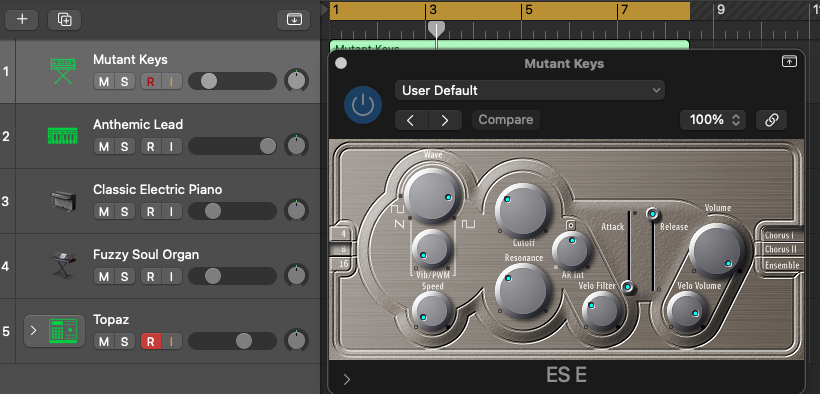The height and width of the screenshot is (394, 820).
Task: Click the Attack slider handle
Action: (628, 287)
